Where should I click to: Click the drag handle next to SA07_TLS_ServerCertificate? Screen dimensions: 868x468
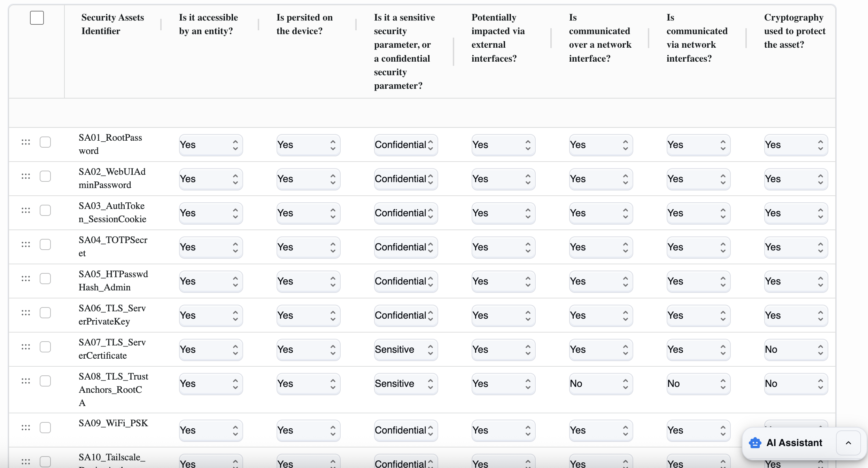25,346
